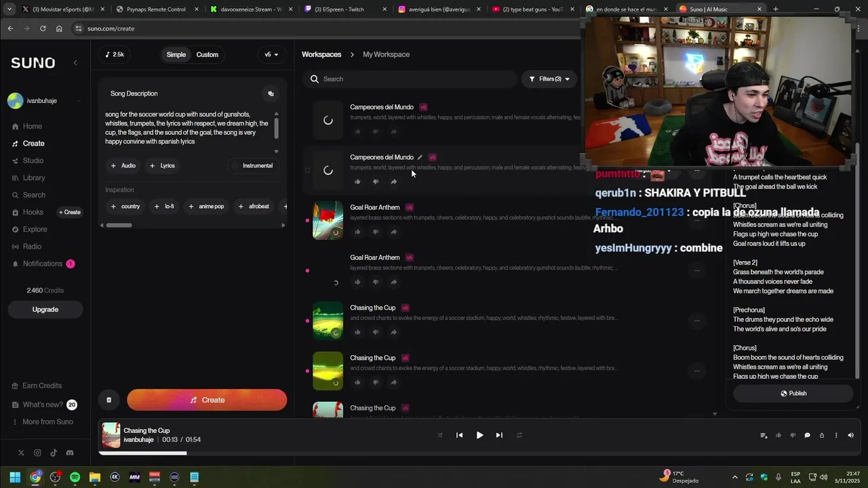868x488 pixels.
Task: Open the ivanbuhaje account menu
Action: click(x=45, y=101)
